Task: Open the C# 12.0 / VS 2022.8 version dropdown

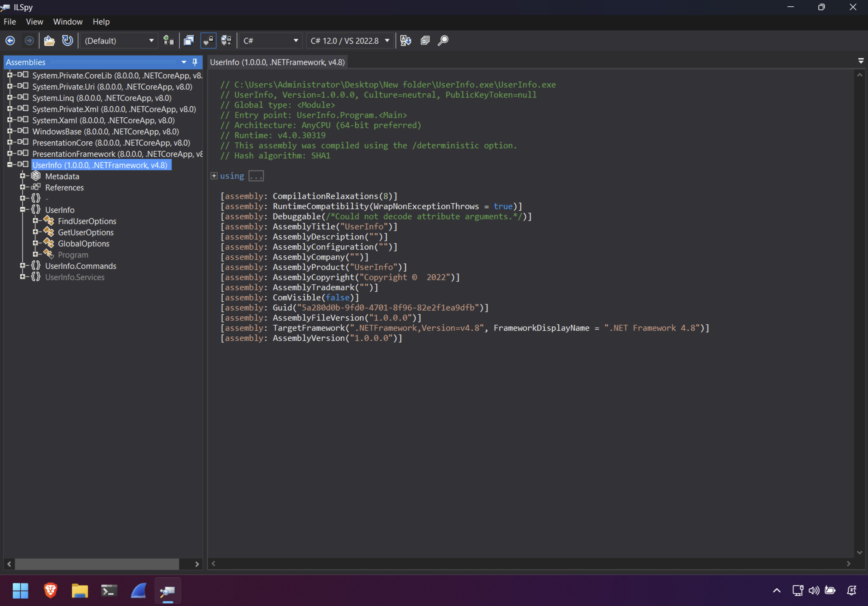Action: pyautogui.click(x=350, y=41)
